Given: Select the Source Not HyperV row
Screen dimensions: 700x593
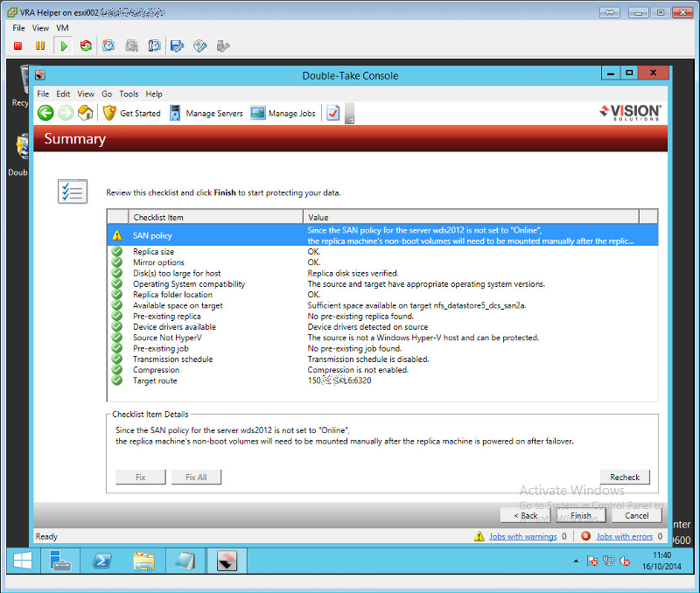Looking at the screenshot, I should click(x=382, y=338).
